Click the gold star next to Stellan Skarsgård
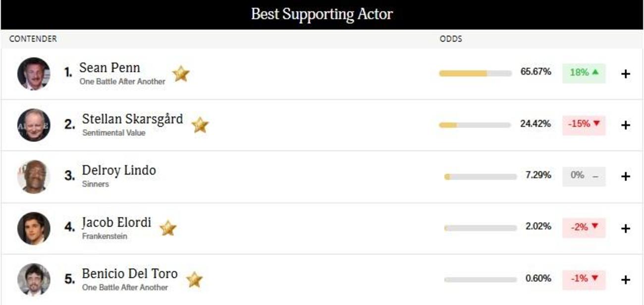The width and height of the screenshot is (644, 305). [200, 125]
